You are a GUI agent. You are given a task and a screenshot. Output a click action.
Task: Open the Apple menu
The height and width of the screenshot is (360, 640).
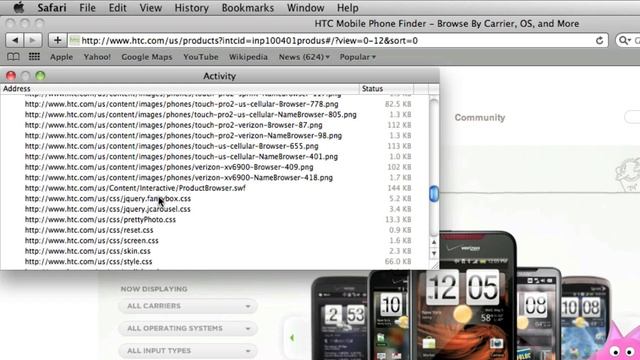click(x=19, y=8)
